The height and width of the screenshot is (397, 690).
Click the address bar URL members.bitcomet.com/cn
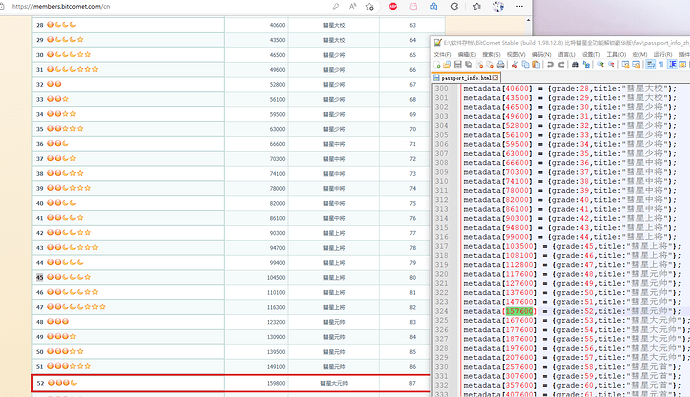pyautogui.click(x=61, y=7)
